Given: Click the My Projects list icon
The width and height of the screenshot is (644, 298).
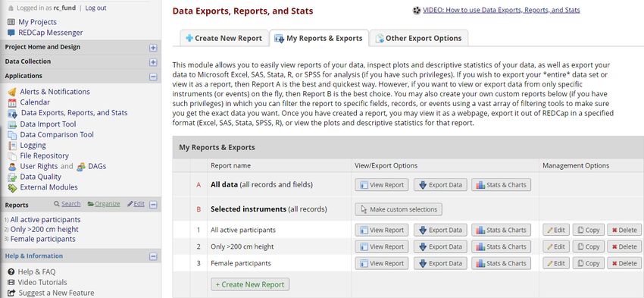Looking at the screenshot, I should coord(11,22).
